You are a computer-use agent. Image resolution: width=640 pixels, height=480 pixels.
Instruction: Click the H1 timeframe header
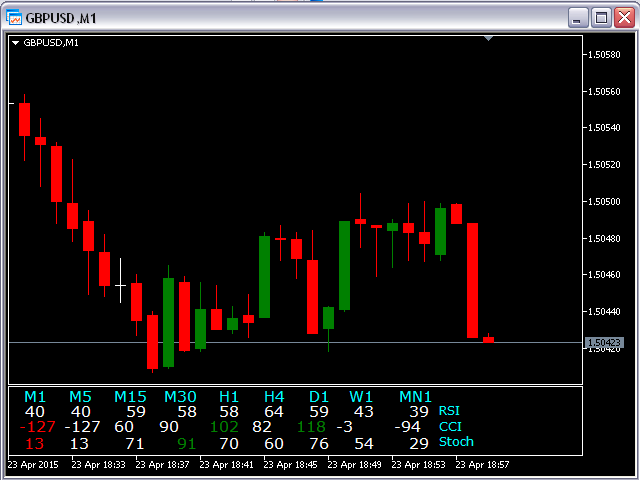click(x=229, y=397)
